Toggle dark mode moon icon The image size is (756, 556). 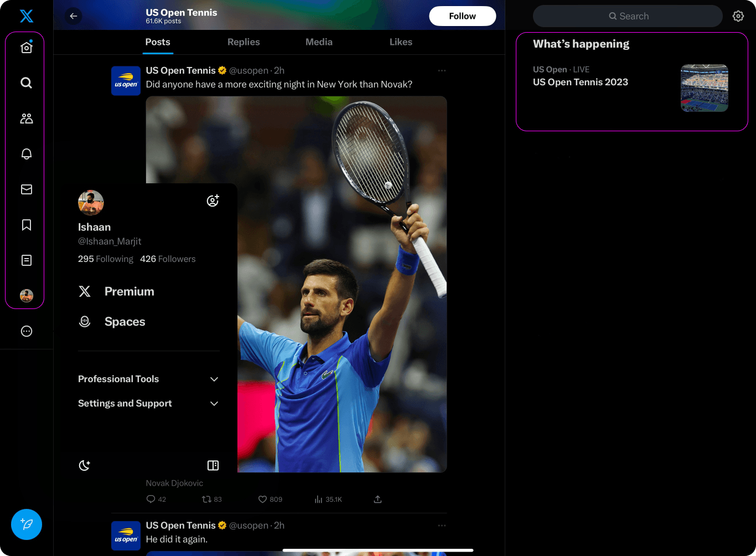85,465
